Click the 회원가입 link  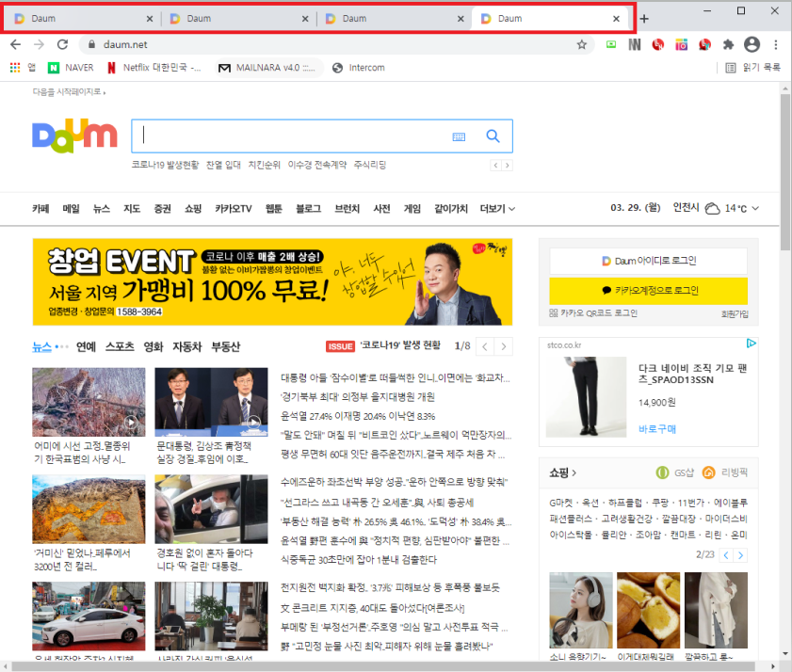click(x=735, y=314)
